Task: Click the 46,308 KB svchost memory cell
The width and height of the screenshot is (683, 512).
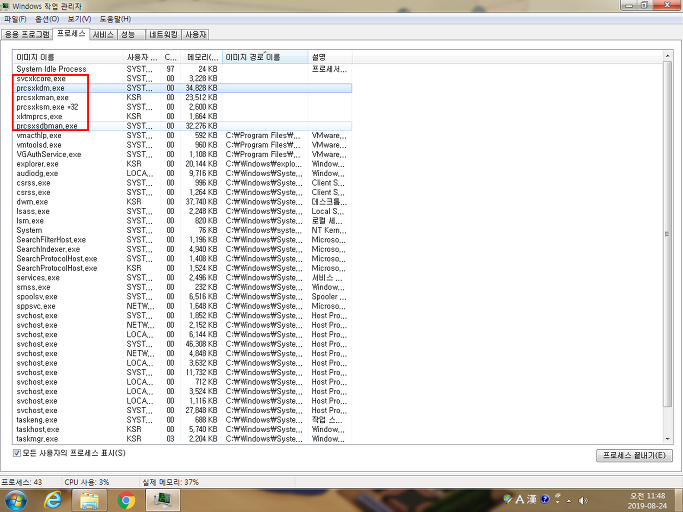Action: click(x=201, y=344)
